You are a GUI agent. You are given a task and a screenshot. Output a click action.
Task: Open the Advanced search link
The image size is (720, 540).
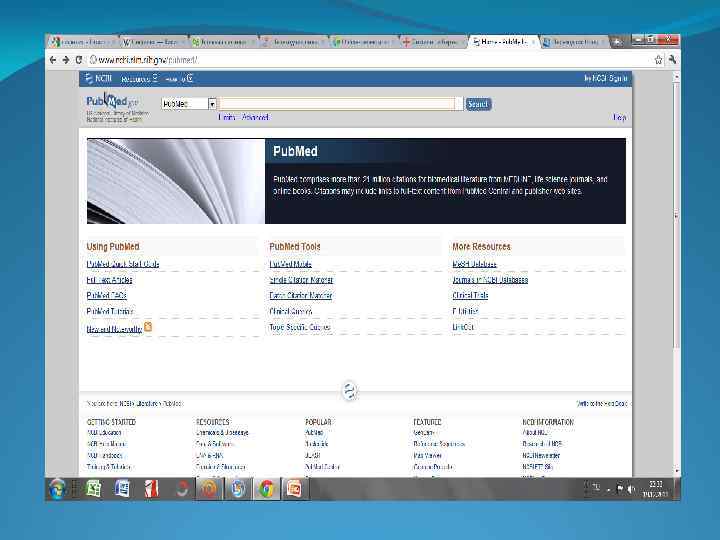[255, 117]
